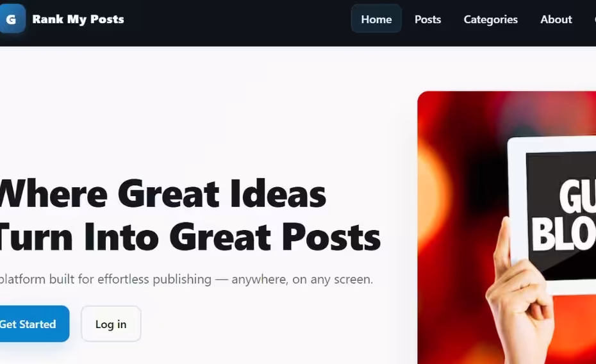Screen dimensions: 596x364
Task: Click the blue G logo icon
Action: tap(12, 19)
